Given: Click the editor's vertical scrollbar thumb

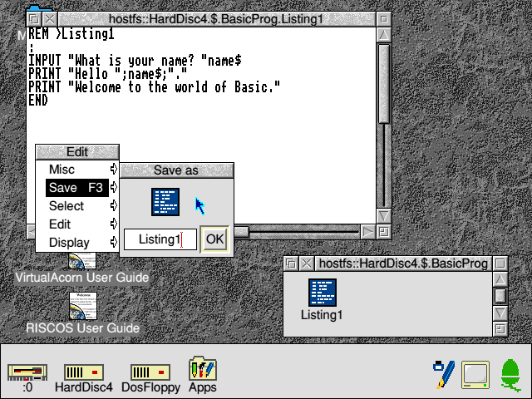Looking at the screenshot, I should point(384,84).
